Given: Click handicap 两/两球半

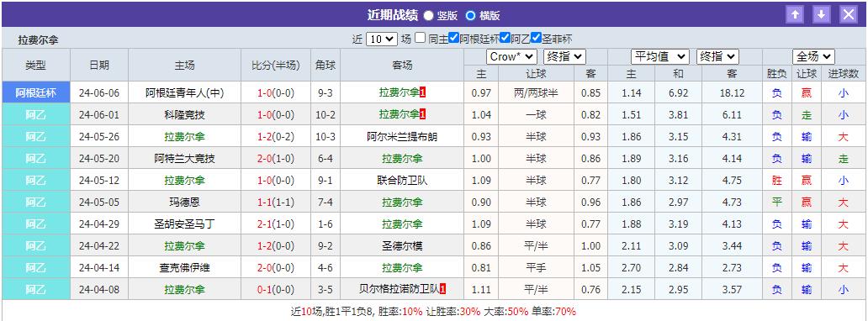Looking at the screenshot, I should click(x=535, y=93).
